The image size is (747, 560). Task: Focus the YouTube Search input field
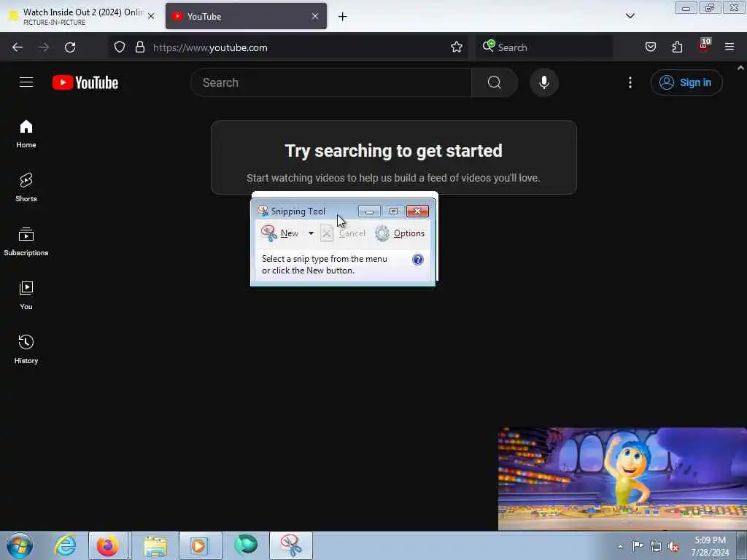pyautogui.click(x=330, y=82)
